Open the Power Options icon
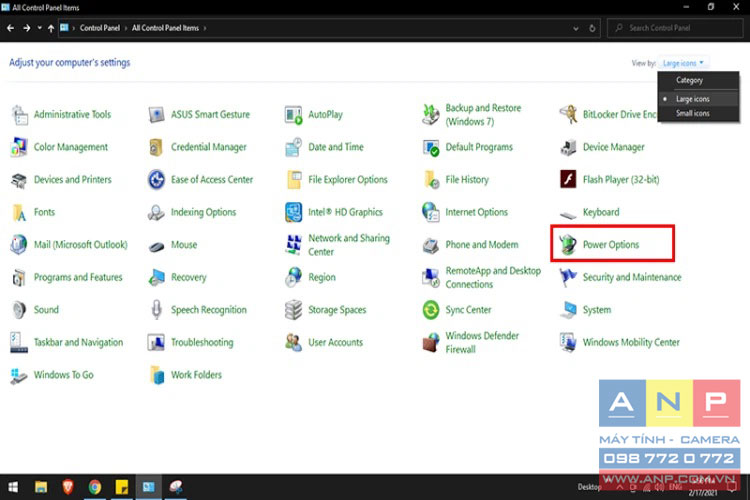Screen dimensions: 750x500 click(x=568, y=245)
